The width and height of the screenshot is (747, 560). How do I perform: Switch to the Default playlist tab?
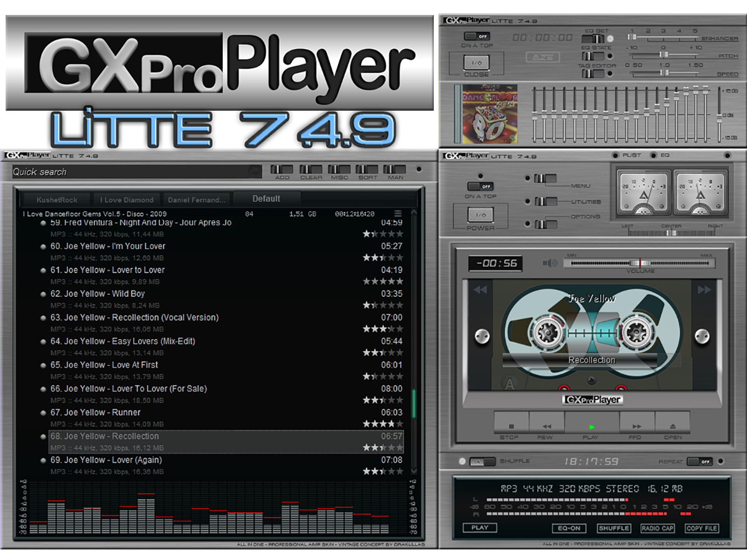(x=266, y=198)
